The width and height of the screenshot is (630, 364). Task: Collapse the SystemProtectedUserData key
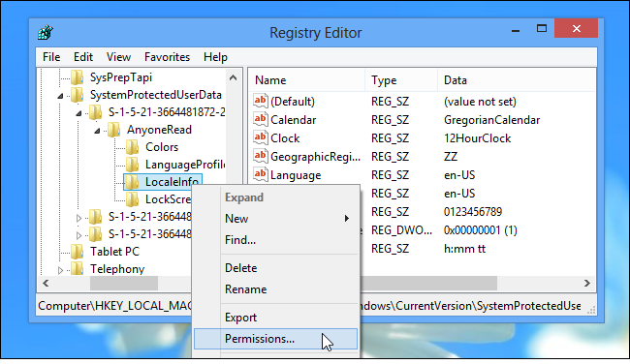[60, 96]
